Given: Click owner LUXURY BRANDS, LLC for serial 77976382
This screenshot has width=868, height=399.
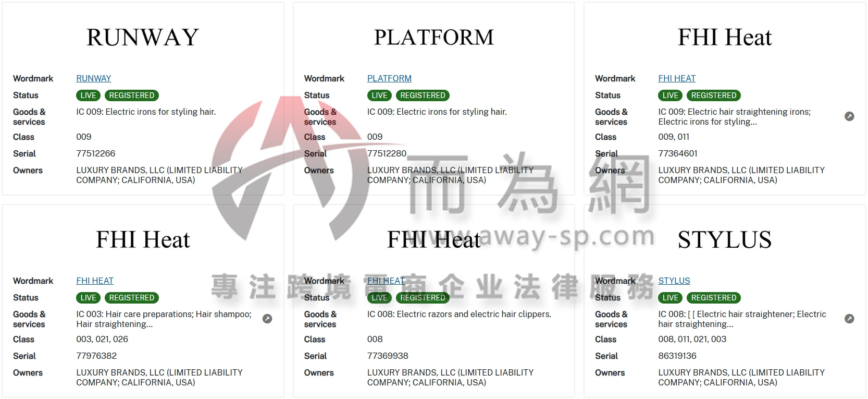Looking at the screenshot, I should point(159,377).
